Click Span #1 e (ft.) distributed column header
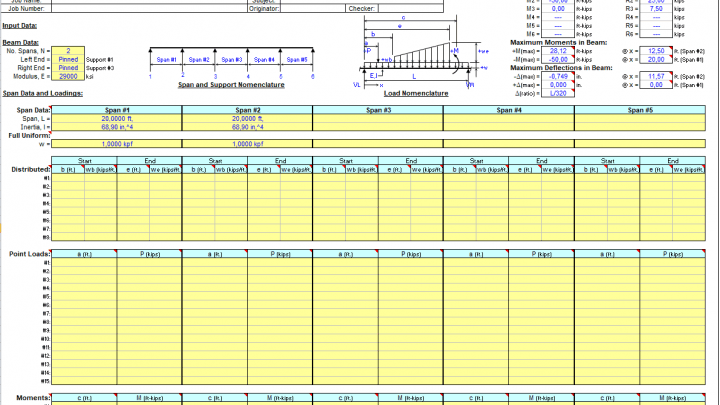The image size is (720, 405). [x=133, y=169]
